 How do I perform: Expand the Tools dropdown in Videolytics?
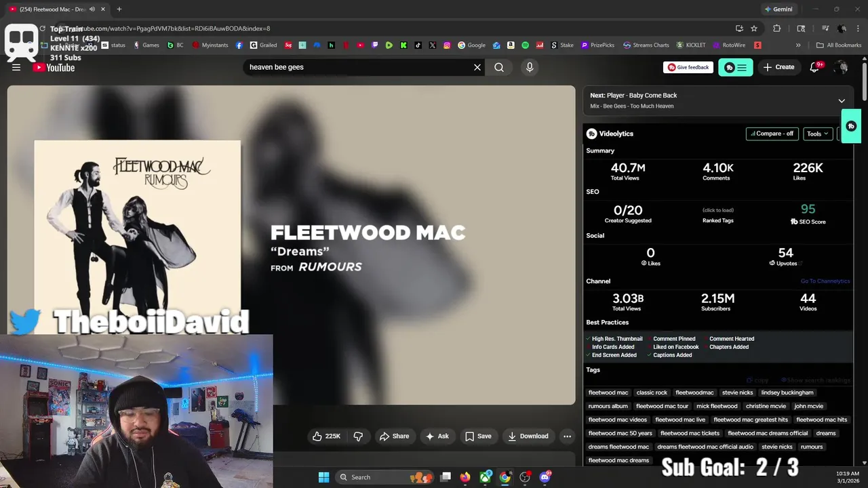(818, 134)
